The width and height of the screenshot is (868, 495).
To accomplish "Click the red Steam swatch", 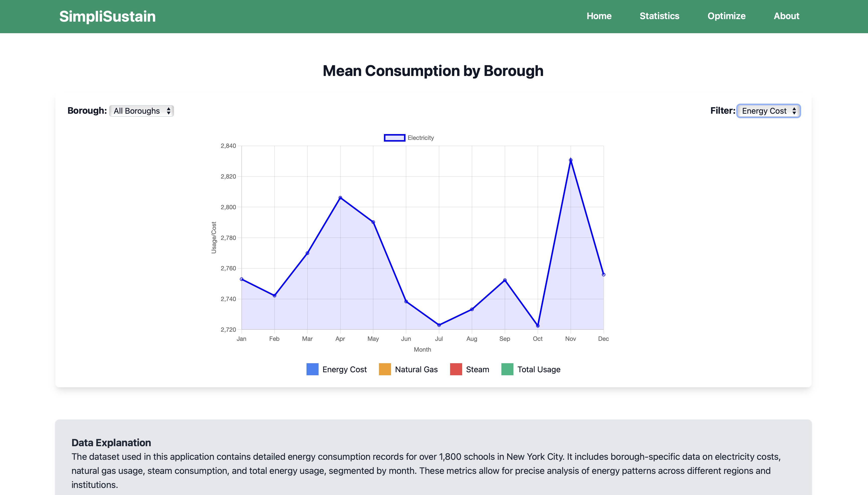I will (456, 369).
